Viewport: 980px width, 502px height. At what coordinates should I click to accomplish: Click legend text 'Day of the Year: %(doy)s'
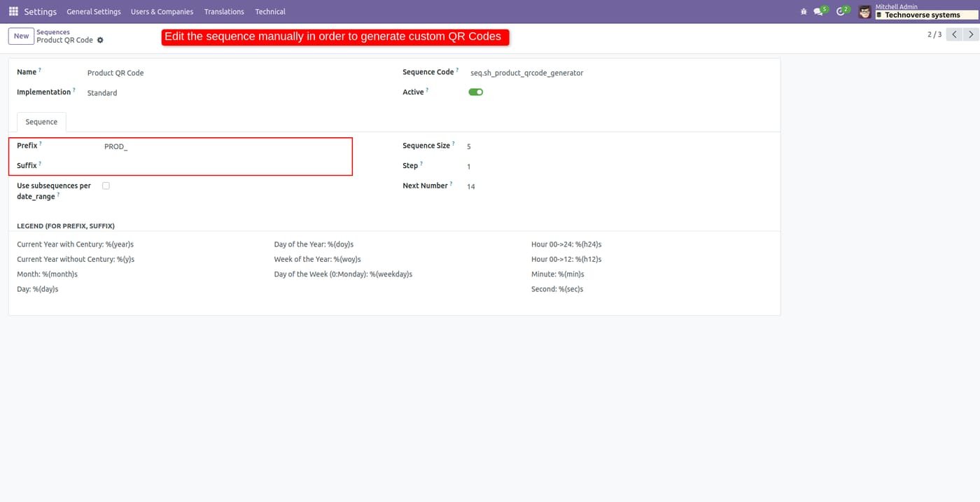[314, 244]
